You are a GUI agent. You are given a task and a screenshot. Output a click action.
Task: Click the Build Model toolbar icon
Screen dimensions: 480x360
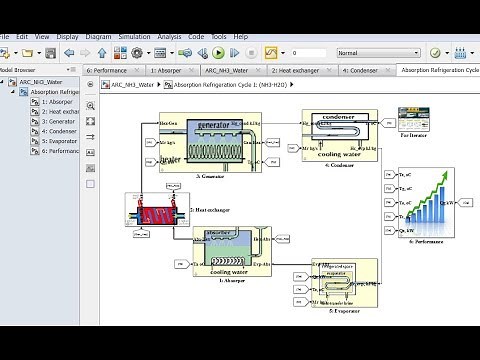click(460, 53)
